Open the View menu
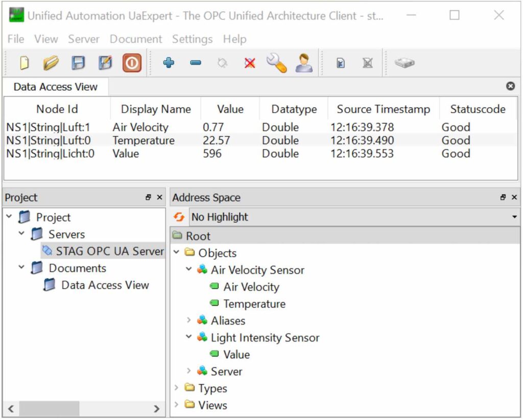 pos(46,39)
